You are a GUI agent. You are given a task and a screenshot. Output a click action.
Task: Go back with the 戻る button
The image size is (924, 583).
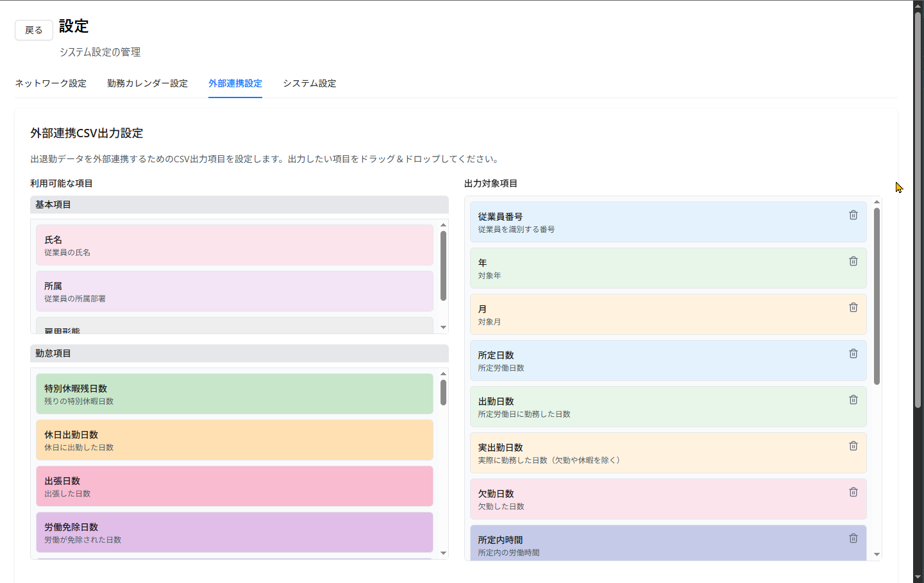[x=34, y=30]
